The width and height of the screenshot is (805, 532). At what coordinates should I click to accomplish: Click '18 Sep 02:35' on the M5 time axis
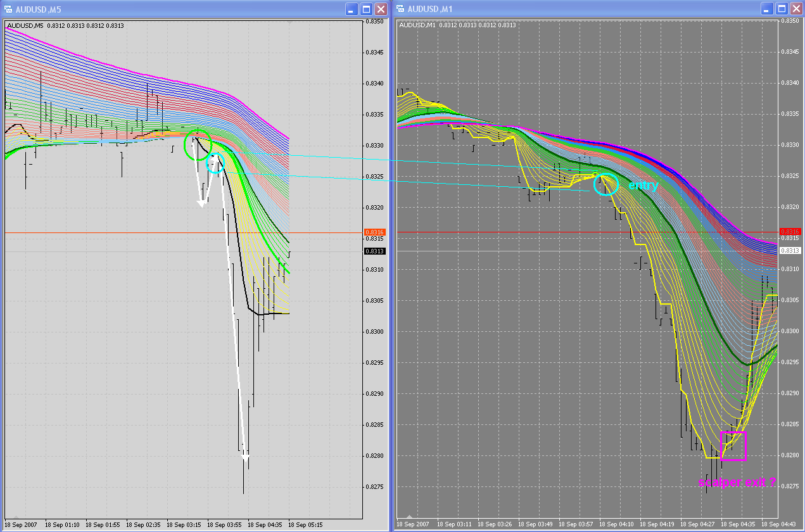[143, 525]
